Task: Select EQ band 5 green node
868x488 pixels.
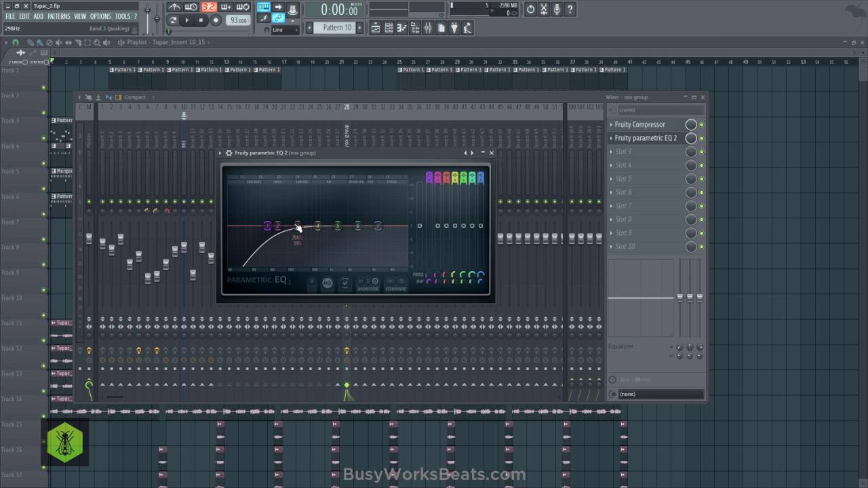Action: pos(338,226)
